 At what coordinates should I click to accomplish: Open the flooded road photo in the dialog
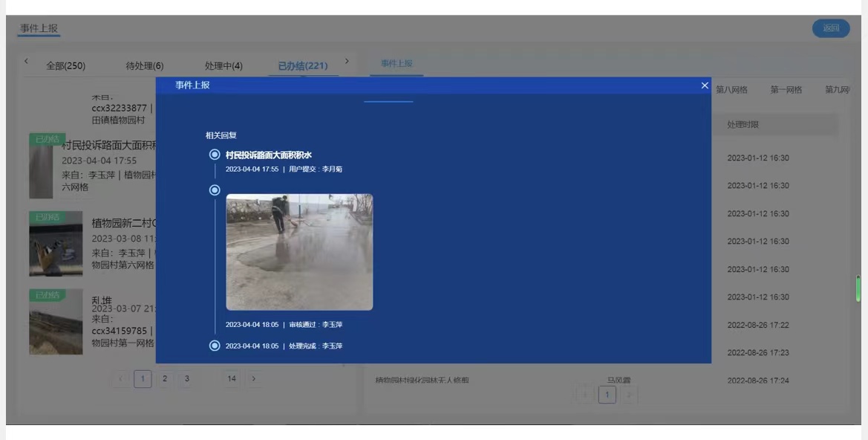tap(299, 252)
